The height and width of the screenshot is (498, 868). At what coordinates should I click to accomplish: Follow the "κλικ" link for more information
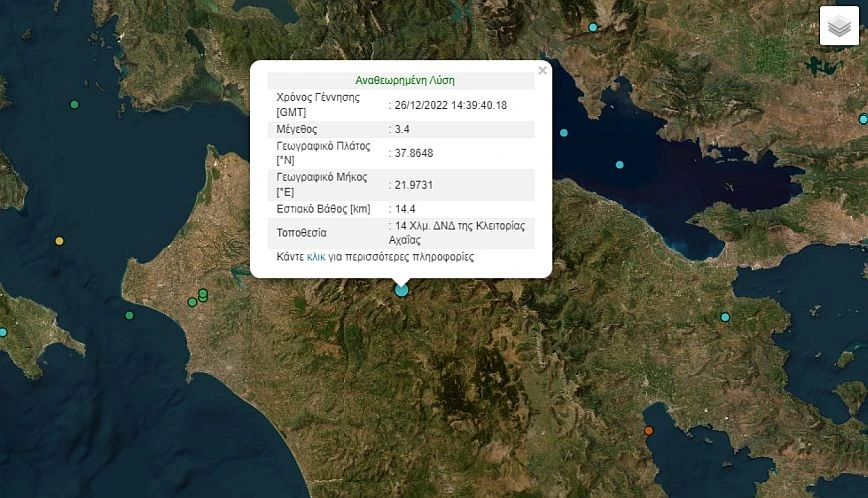coord(316,257)
